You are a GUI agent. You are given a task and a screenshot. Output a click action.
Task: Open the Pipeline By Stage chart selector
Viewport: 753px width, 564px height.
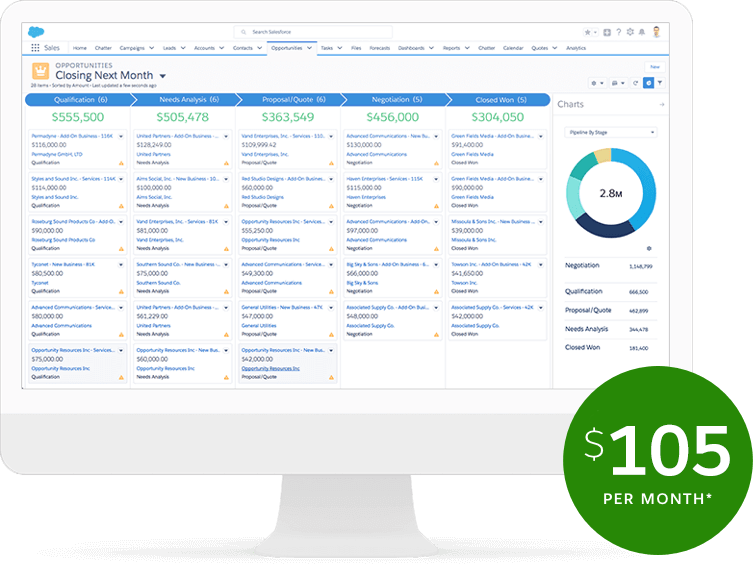pos(610,132)
